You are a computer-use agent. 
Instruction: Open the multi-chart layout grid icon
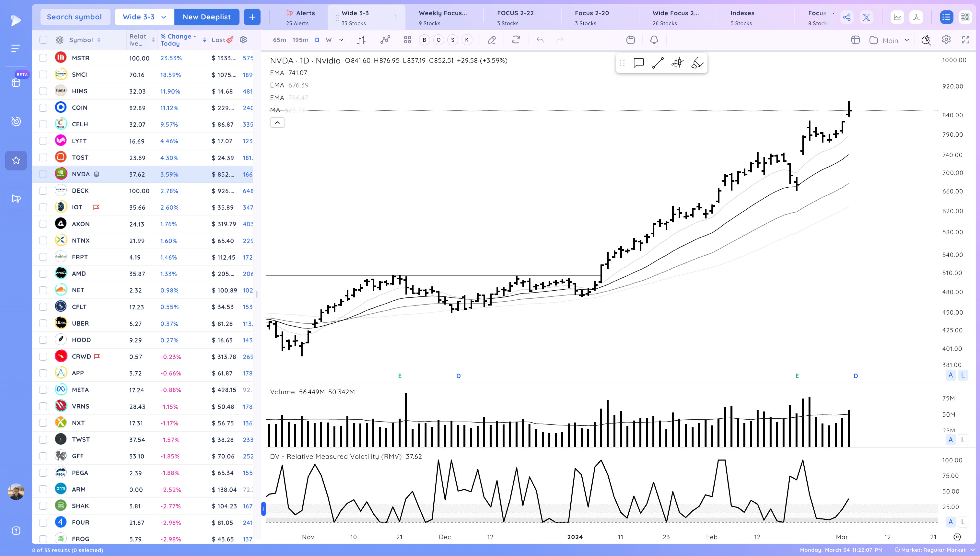tap(407, 40)
